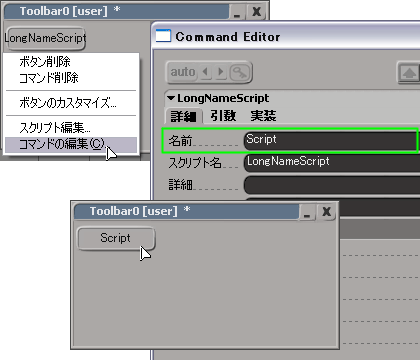Switch to the 詳細 tab
This screenshot has height=360, width=420.
(x=184, y=116)
